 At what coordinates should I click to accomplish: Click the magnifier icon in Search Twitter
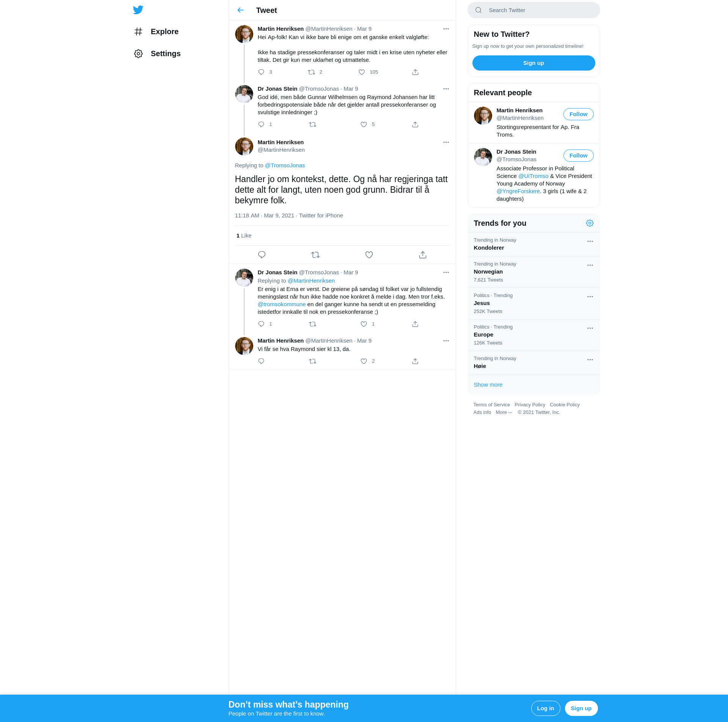click(479, 10)
